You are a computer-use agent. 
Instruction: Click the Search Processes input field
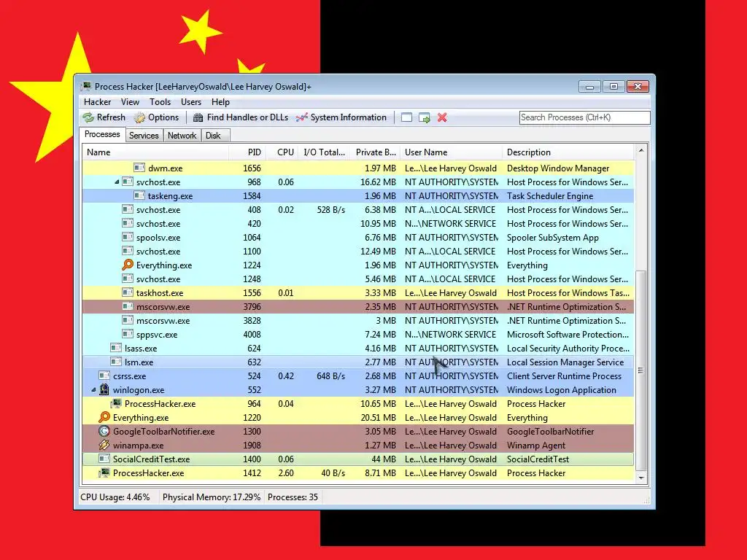(584, 117)
